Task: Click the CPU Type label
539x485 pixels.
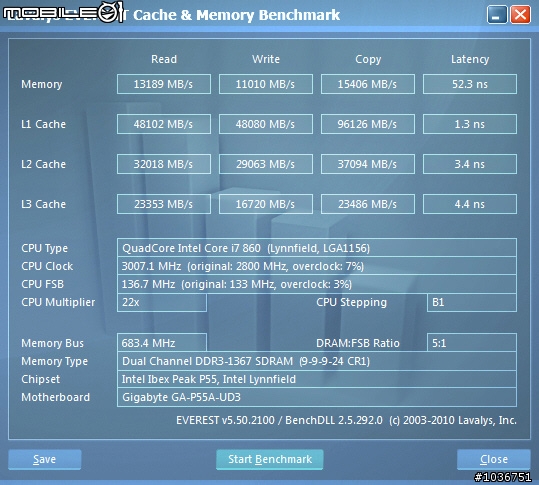Action: (x=45, y=249)
